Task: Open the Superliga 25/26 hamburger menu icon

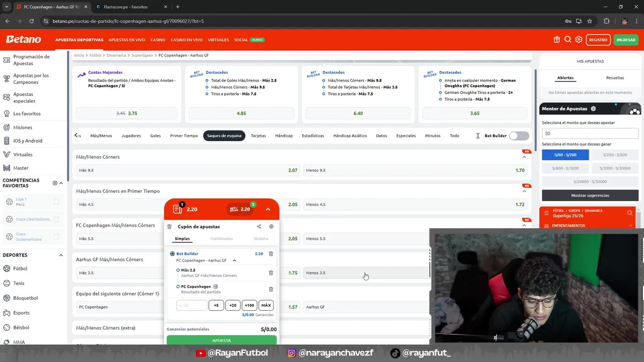Action: [546, 213]
